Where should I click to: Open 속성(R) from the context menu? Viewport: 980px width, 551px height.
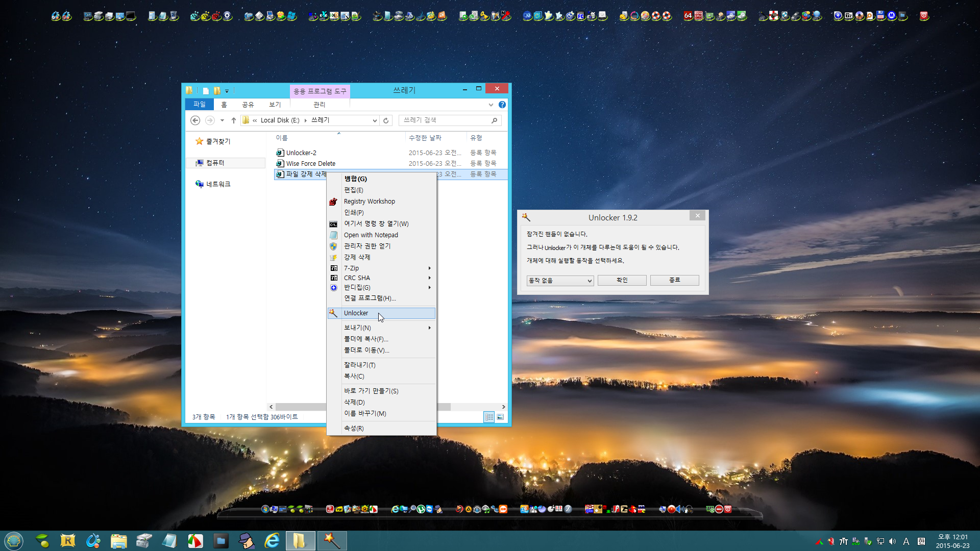[381, 429]
